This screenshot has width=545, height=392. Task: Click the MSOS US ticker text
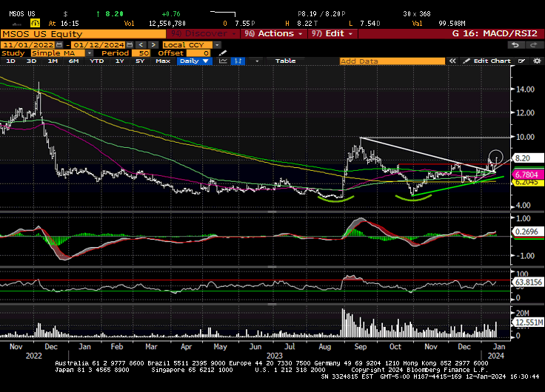(22, 14)
